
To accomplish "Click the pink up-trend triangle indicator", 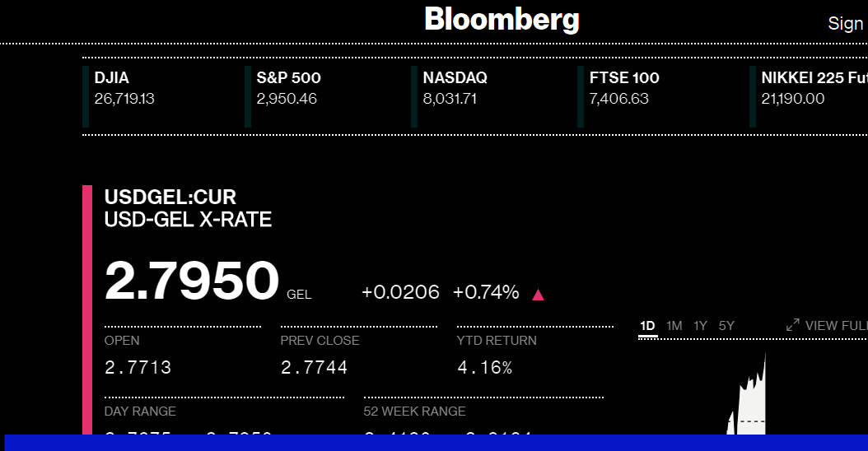I will 538,295.
